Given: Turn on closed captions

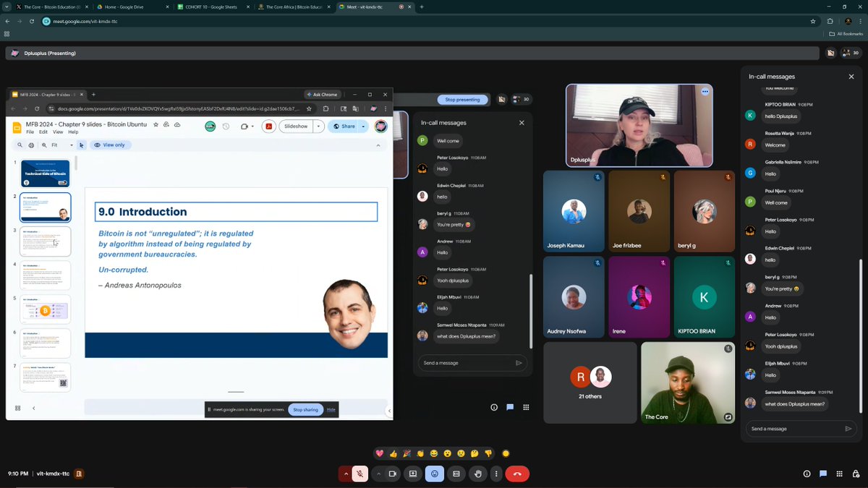Looking at the screenshot, I should (x=456, y=474).
